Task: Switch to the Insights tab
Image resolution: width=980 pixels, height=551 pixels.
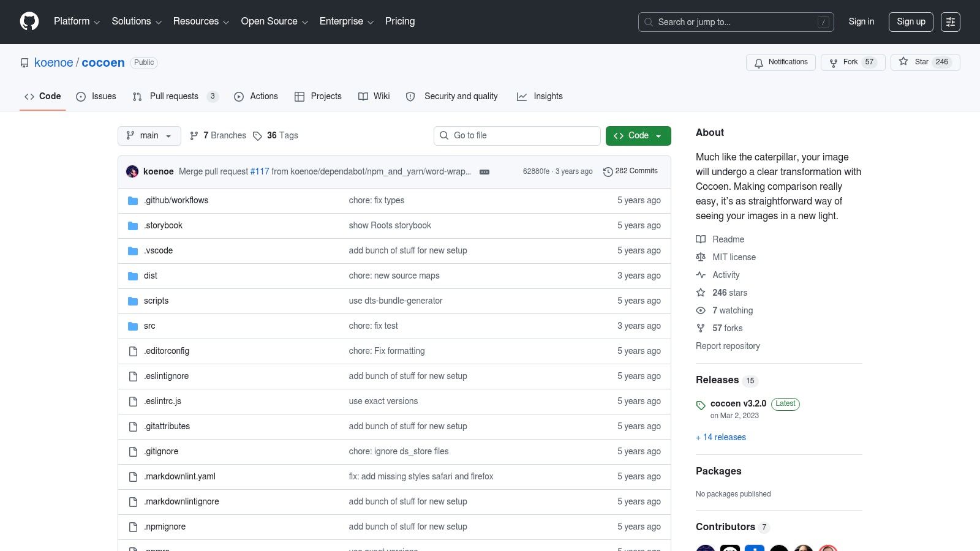Action: [540, 96]
